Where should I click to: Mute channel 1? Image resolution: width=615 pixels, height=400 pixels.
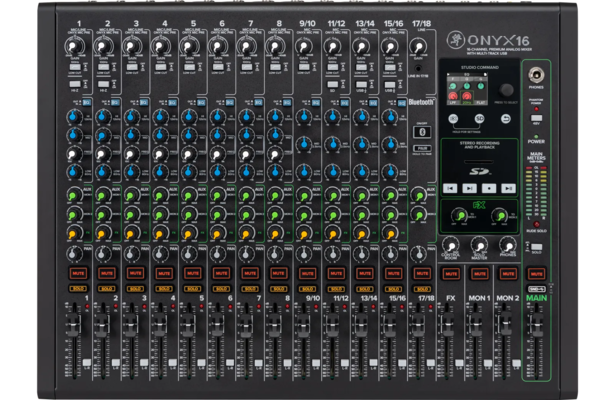pyautogui.click(x=78, y=273)
